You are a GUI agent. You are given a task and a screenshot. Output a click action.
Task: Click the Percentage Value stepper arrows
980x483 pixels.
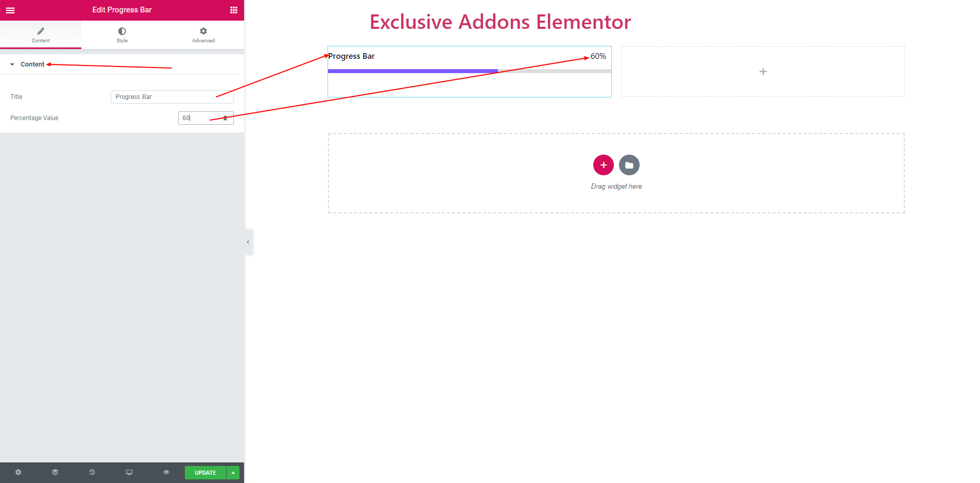(x=225, y=118)
